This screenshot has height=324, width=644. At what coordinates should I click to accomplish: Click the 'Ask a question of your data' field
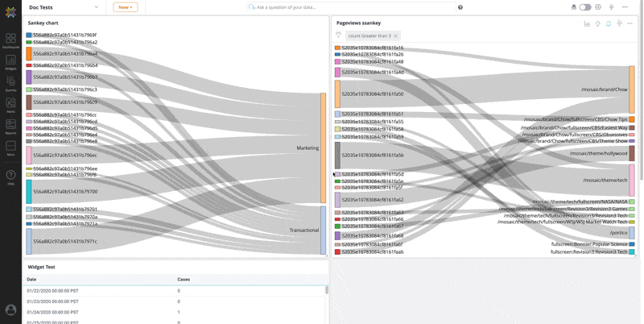pyautogui.click(x=354, y=7)
